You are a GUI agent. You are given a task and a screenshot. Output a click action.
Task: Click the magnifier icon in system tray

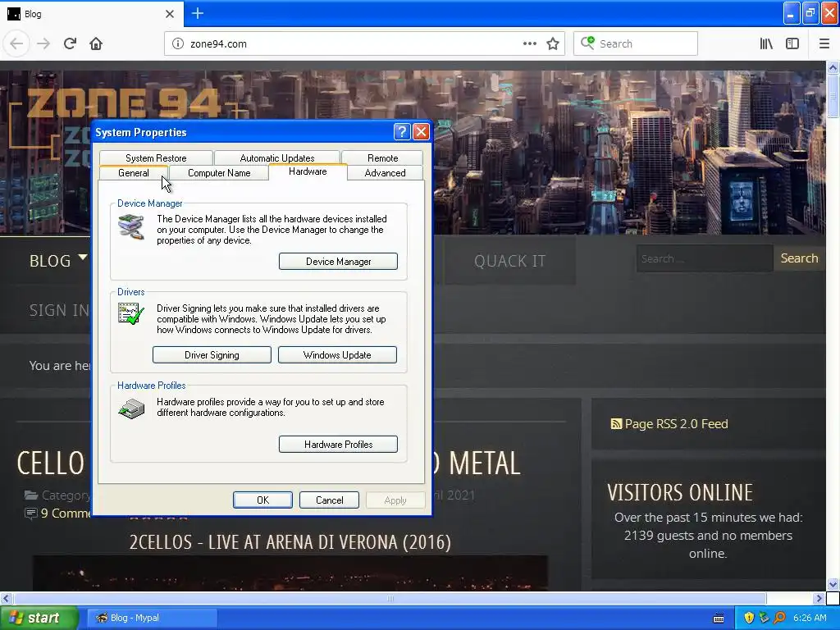[780, 618]
